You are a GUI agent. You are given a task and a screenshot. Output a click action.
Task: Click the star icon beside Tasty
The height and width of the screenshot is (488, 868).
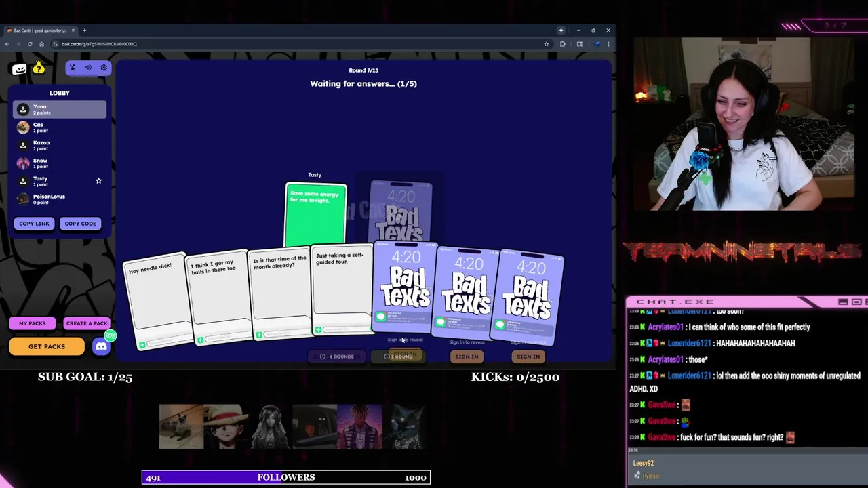point(98,181)
